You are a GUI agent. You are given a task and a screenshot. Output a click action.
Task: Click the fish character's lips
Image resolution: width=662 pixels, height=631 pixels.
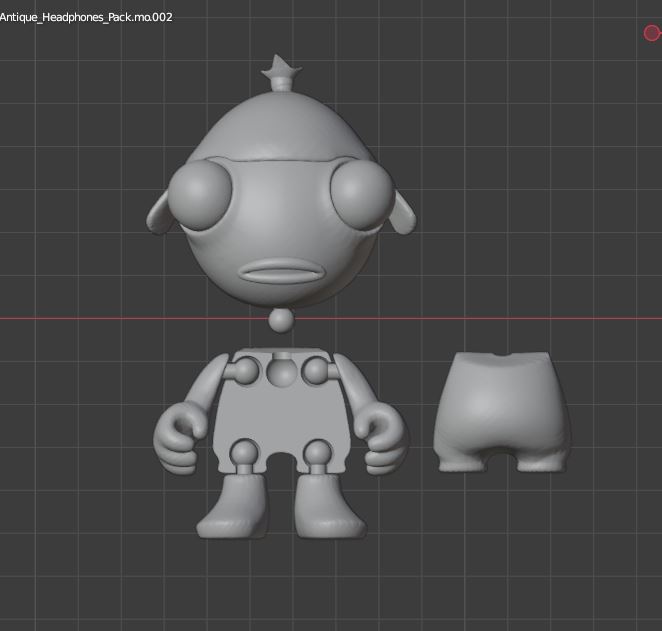pos(283,271)
